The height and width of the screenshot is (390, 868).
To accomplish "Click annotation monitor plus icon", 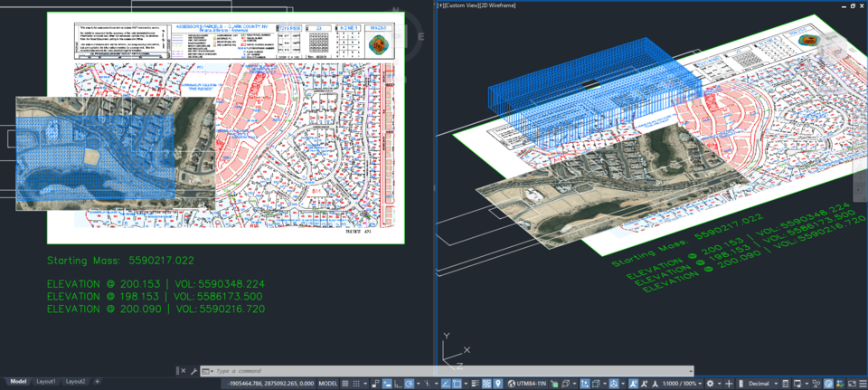I will 729,384.
